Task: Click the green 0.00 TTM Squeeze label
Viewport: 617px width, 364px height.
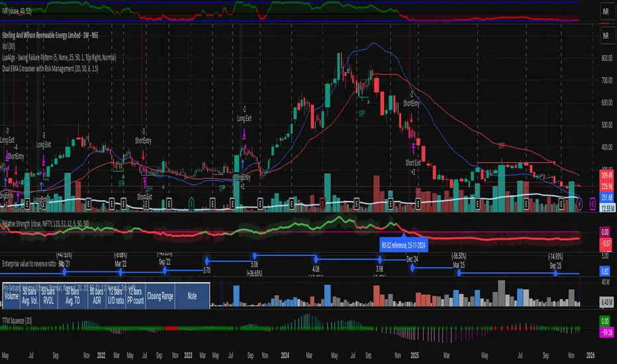Action: point(605,321)
